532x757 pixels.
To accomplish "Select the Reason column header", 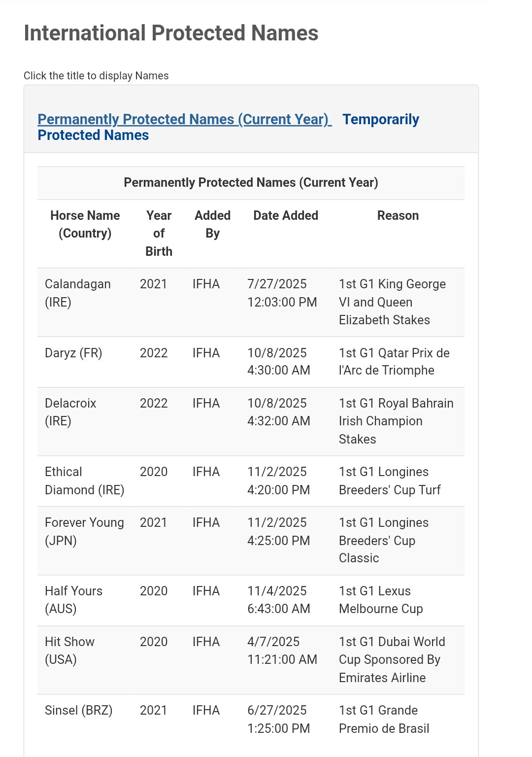I will 398,215.
